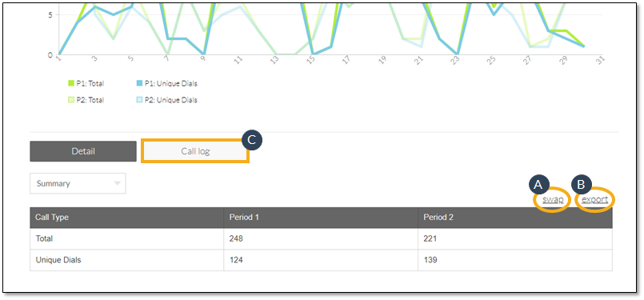This screenshot has height=300, width=644.
Task: Click the swap link
Action: 553,200
